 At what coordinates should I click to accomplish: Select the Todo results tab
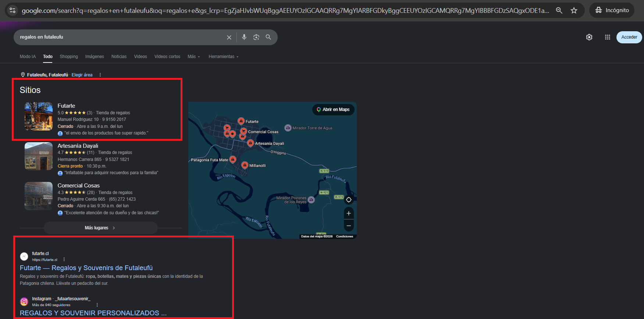tap(48, 57)
